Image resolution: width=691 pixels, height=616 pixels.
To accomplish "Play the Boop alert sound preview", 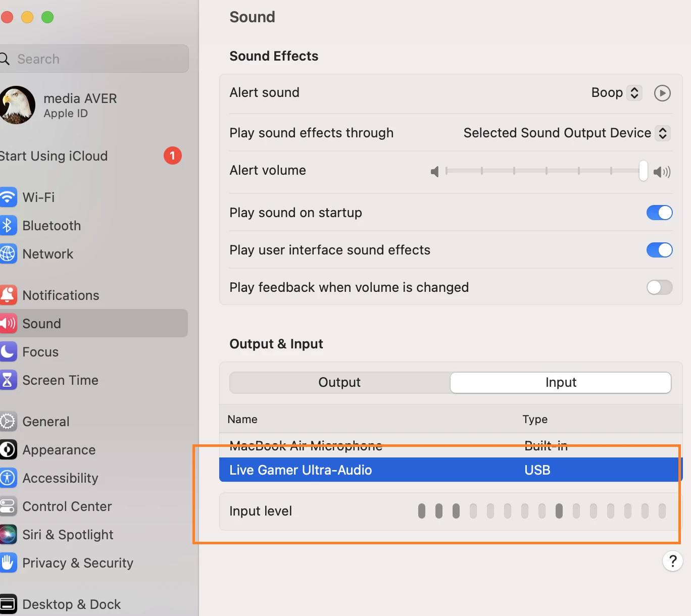I will (x=662, y=93).
